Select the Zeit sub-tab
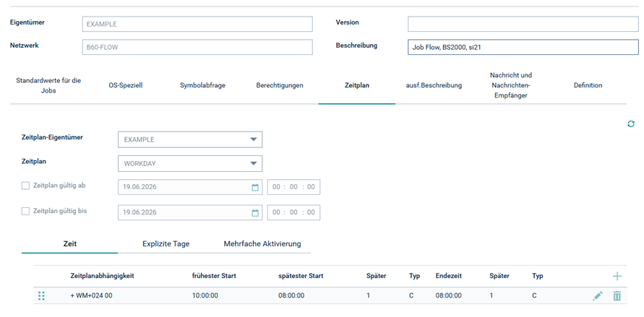The height and width of the screenshot is (317, 644). click(70, 243)
